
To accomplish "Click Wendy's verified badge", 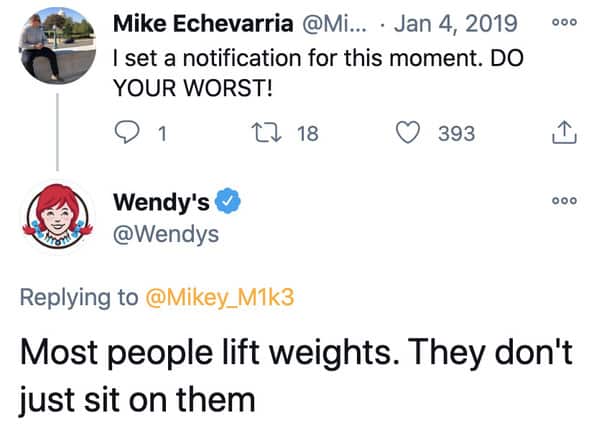I will click(x=228, y=201).
